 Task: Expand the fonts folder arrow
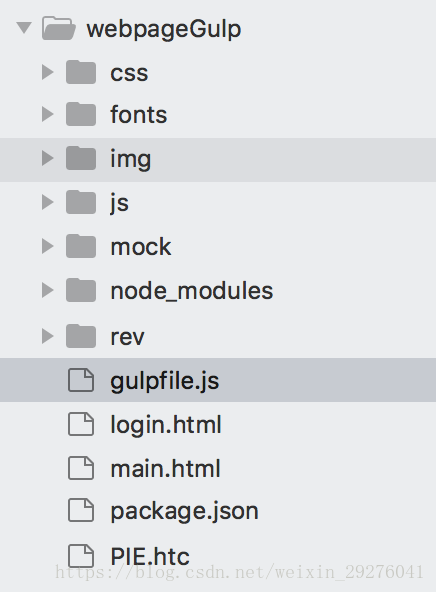click(47, 114)
